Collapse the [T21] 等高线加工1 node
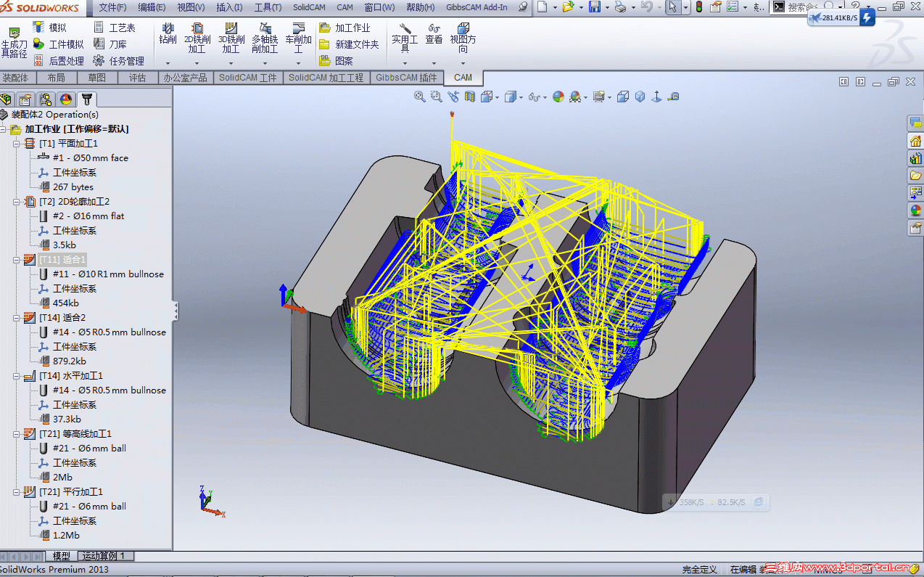 (17, 434)
